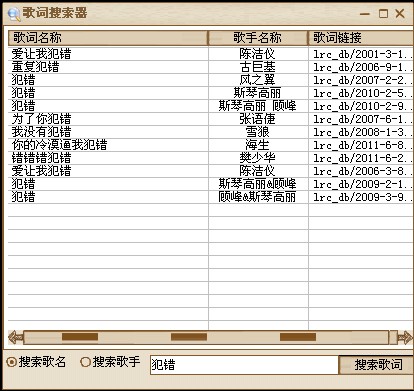
Task: Minimize the 歌词搜索器 window
Action: (365, 14)
